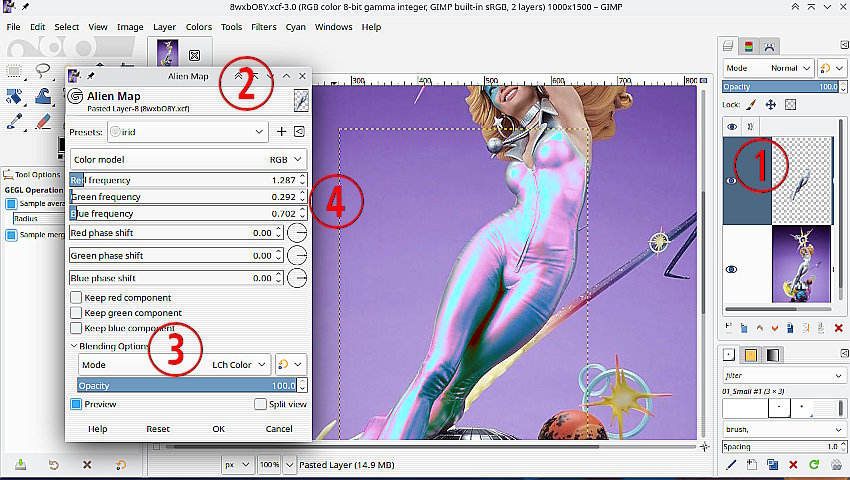Open blend mode group switcher in Alien Map
The width and height of the screenshot is (850, 480).
pos(291,364)
